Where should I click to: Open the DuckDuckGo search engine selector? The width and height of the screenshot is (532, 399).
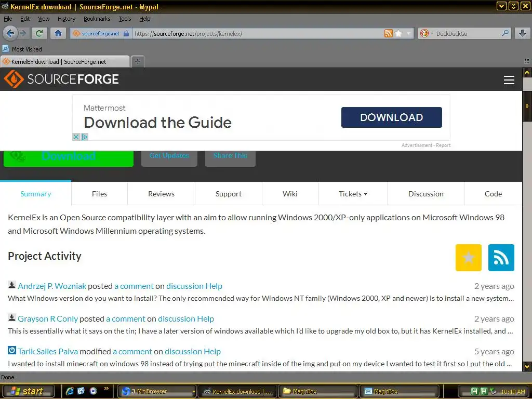426,33
